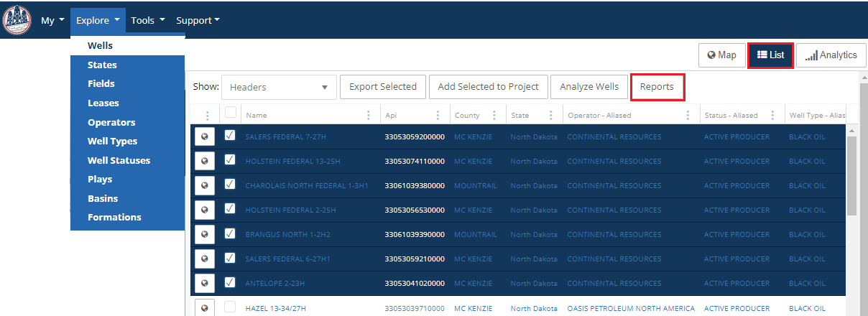The width and height of the screenshot is (868, 316).
Task: Sort by Well Type - Aliased column header
Action: (816, 115)
